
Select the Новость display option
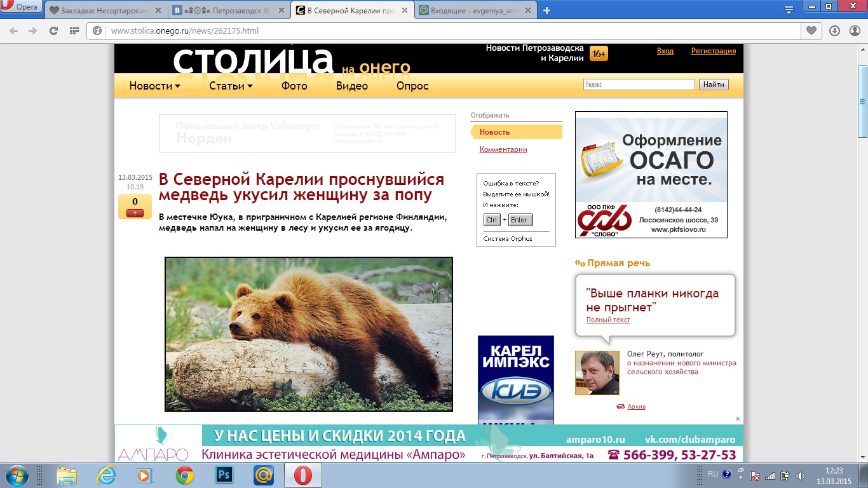[495, 132]
